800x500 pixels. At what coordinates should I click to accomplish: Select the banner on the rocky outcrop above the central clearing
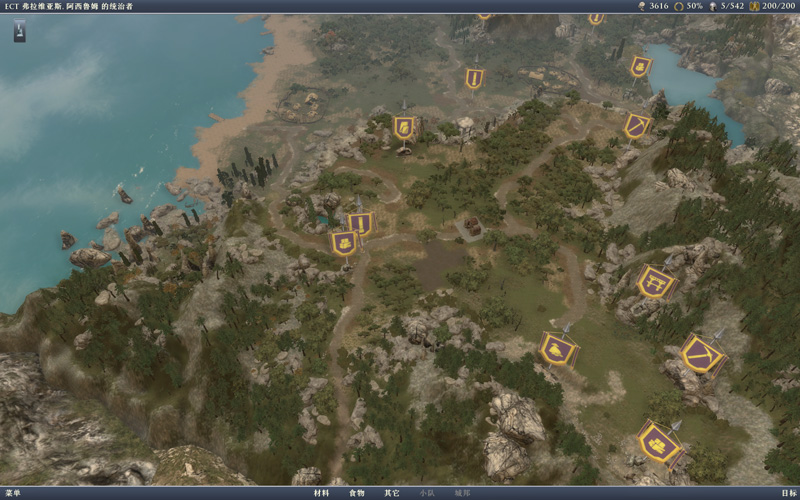[x=404, y=128]
